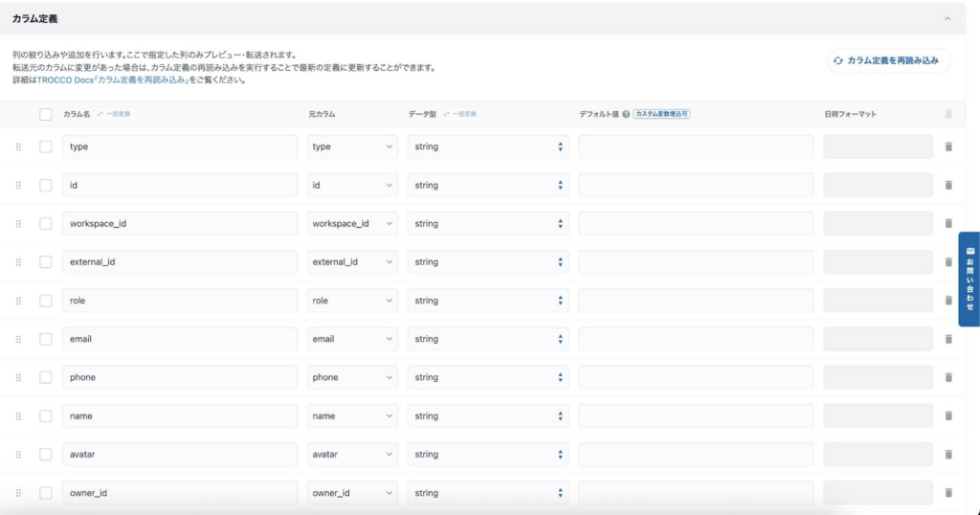Click the カスタム変数埋込可 badge

tap(662, 114)
